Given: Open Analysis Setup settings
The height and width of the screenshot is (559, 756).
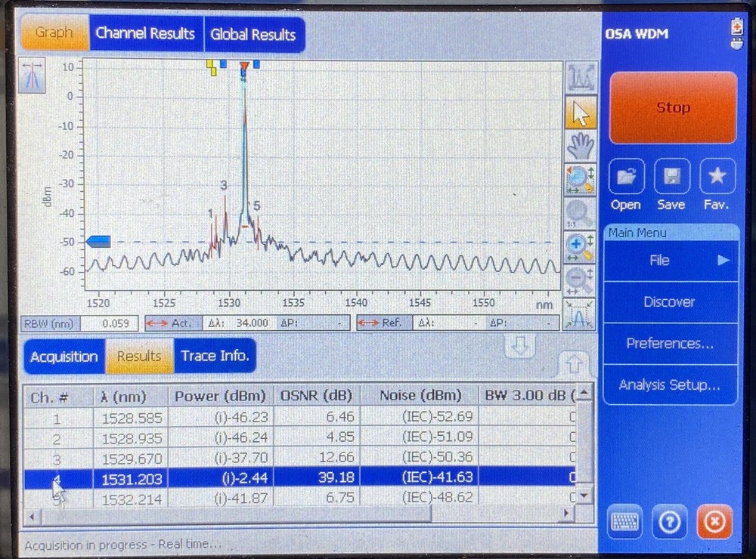Looking at the screenshot, I should tap(670, 385).
